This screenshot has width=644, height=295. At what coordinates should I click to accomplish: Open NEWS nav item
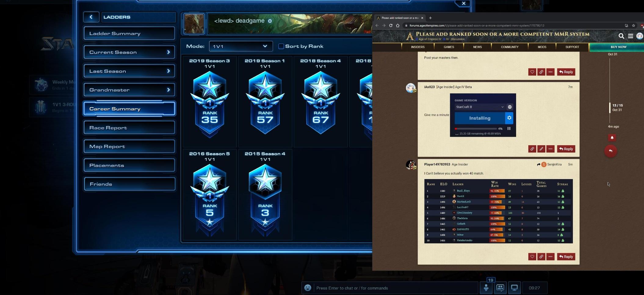tap(477, 47)
